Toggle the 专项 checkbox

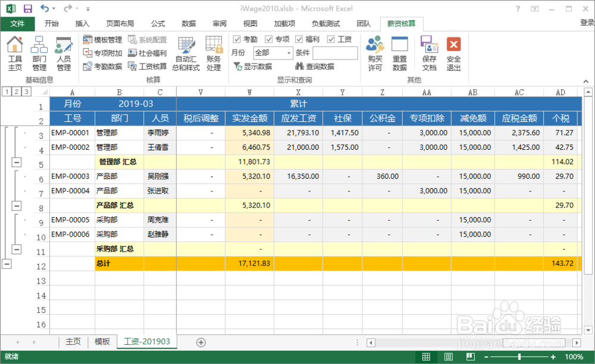[x=269, y=39]
